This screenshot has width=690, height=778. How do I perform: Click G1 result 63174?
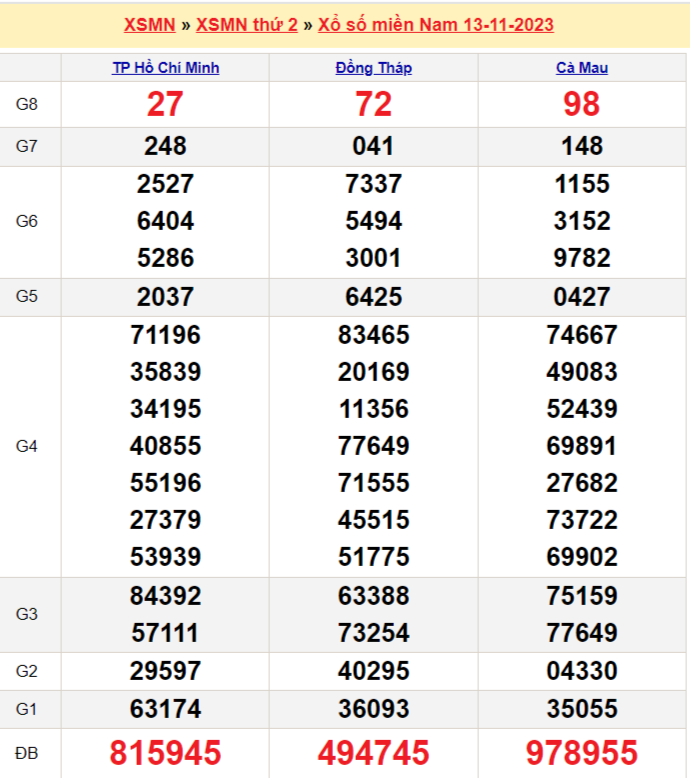point(165,709)
